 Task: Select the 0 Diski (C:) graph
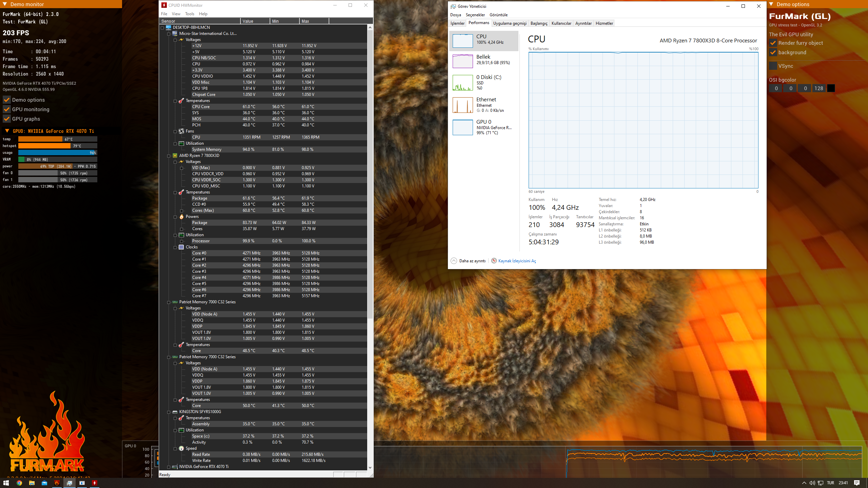(x=462, y=83)
